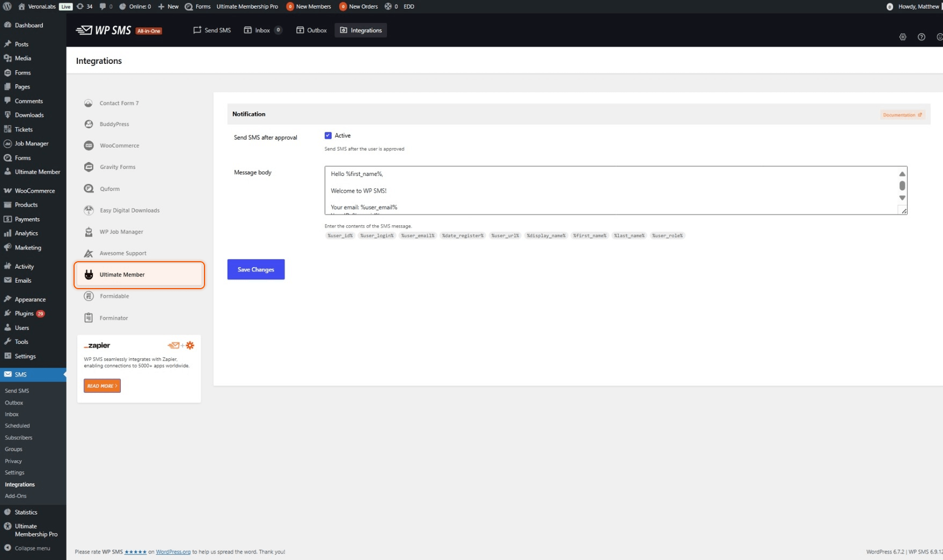Insert the %user_login% placeholder tag

tap(377, 235)
